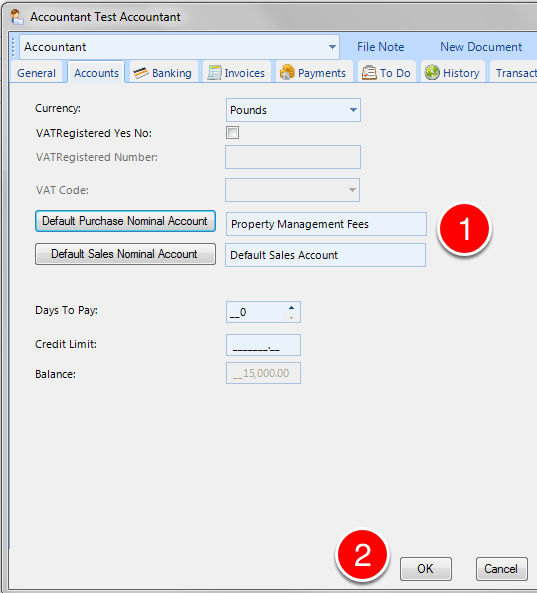Open the Transactions tab

pyautogui.click(x=515, y=73)
